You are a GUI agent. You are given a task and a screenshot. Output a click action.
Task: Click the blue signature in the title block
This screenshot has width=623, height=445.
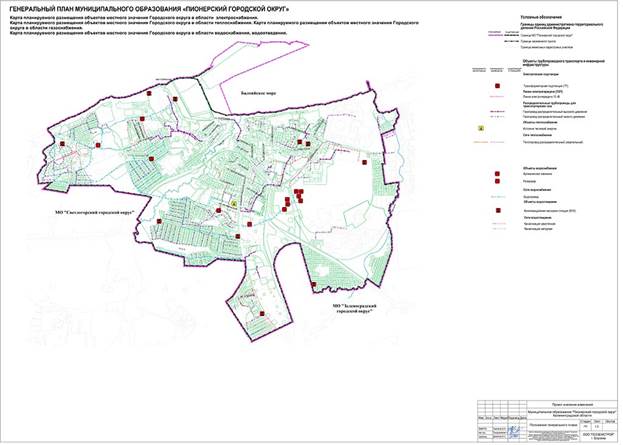pos(515,431)
